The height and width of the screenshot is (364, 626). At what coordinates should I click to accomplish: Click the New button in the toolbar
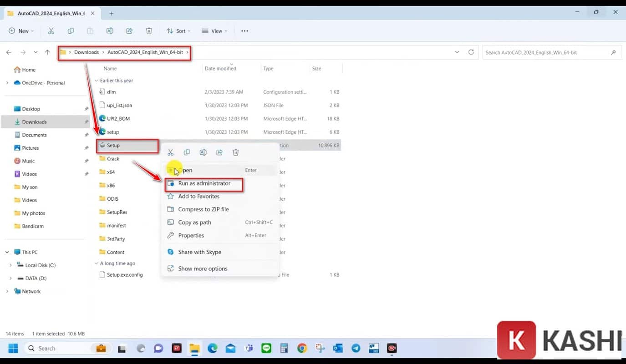(21, 31)
